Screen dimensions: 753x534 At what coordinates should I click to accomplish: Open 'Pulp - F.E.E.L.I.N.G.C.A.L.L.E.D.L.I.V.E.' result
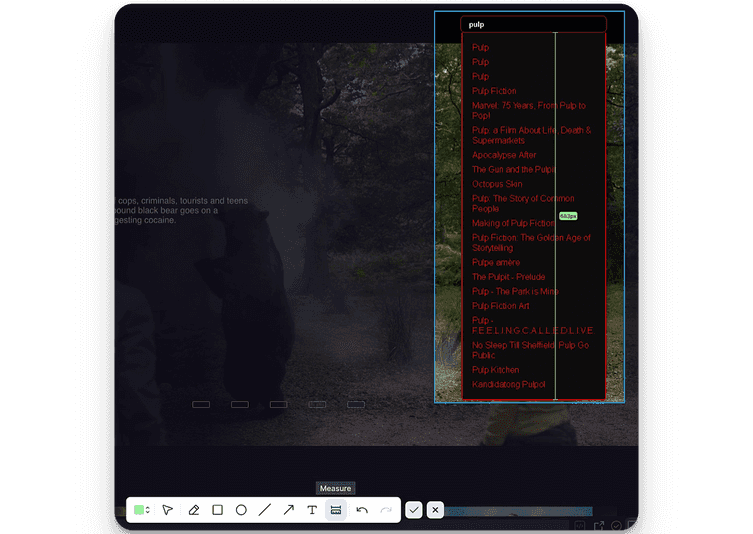(533, 325)
